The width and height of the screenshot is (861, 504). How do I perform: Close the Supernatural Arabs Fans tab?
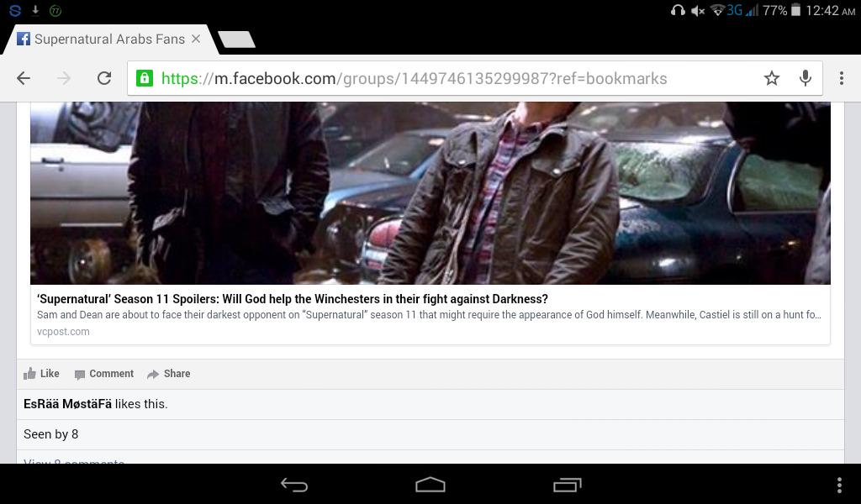pos(196,39)
